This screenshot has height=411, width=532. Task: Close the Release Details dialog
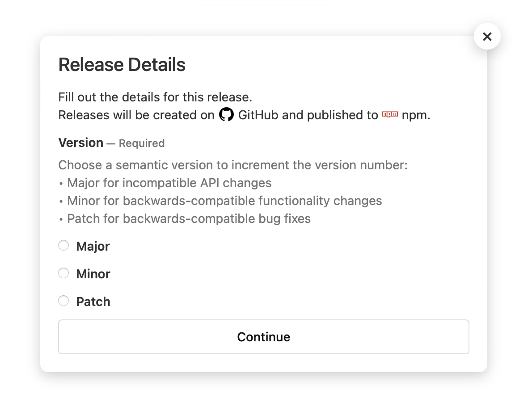(487, 37)
